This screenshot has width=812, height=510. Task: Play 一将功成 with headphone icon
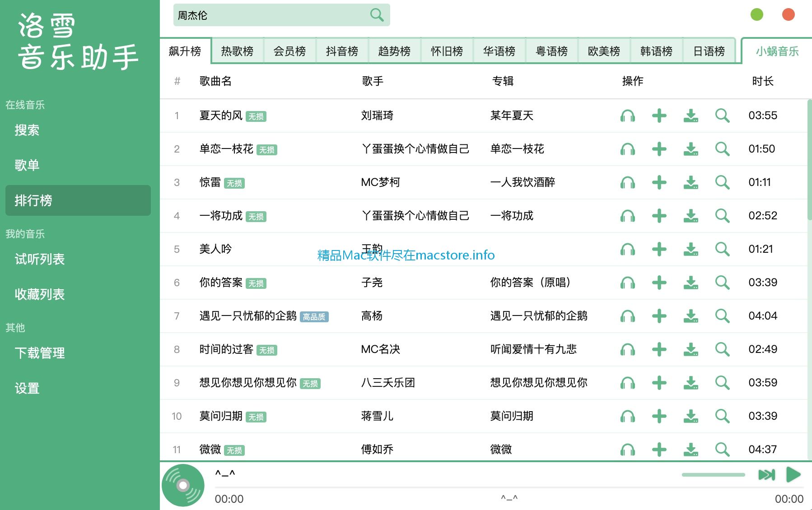point(628,216)
